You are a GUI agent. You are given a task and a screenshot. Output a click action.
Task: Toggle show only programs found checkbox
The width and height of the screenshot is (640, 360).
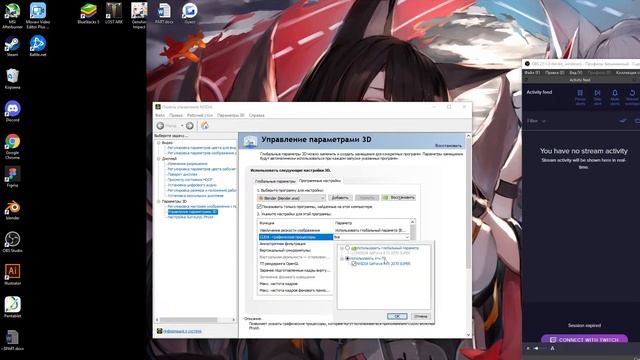259,207
